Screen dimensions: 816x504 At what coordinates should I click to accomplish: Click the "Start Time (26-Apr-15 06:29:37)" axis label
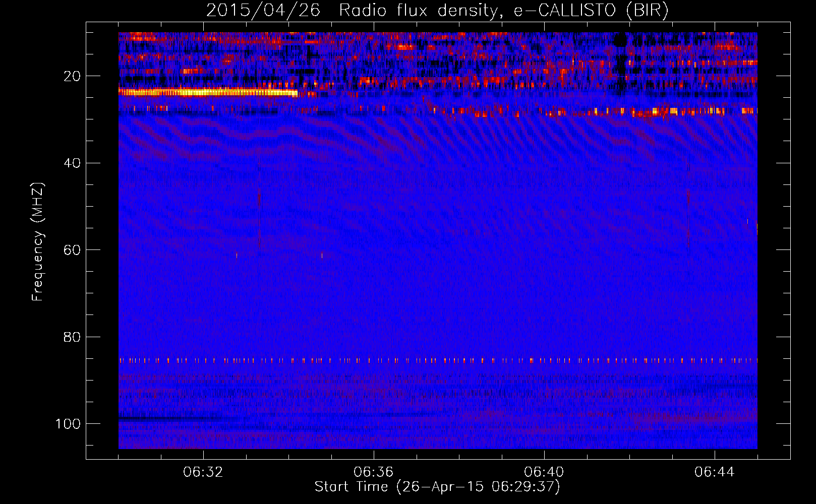[x=437, y=487]
